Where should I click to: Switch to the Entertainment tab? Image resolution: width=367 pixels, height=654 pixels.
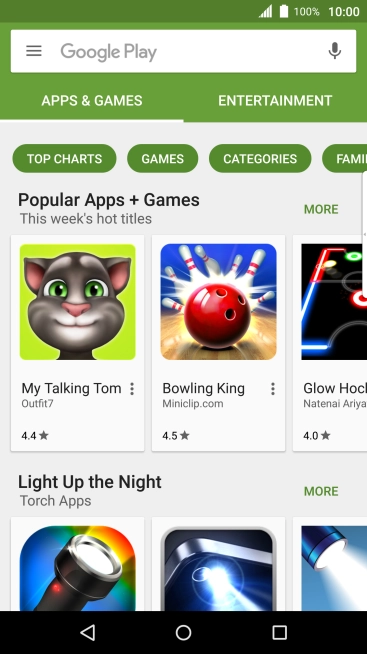(x=275, y=101)
